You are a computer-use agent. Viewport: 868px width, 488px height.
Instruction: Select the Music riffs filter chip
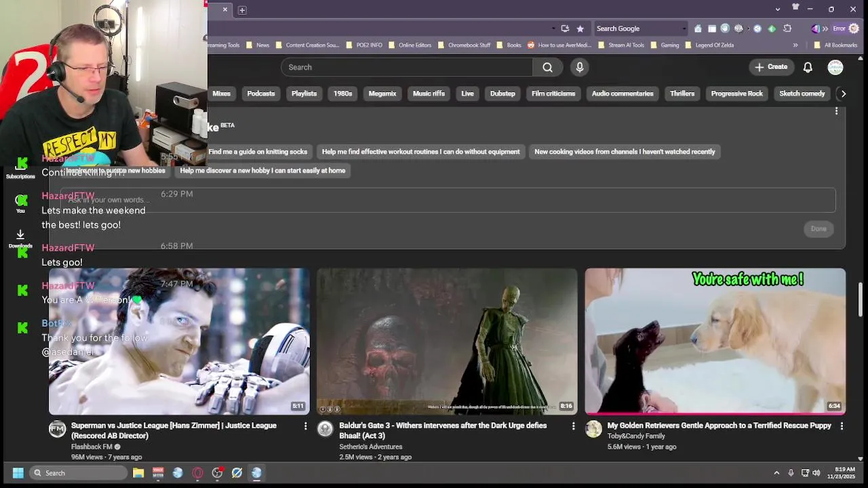(x=429, y=94)
